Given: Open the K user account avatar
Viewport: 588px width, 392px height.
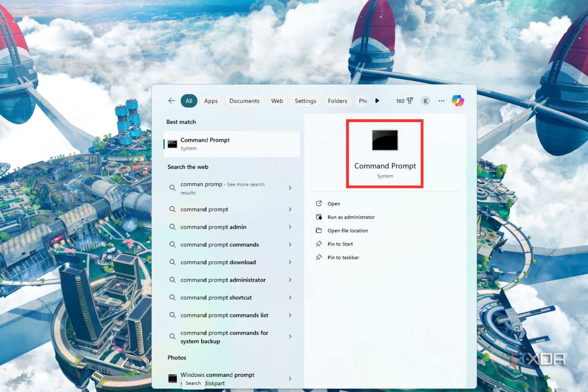Looking at the screenshot, I should click(425, 101).
